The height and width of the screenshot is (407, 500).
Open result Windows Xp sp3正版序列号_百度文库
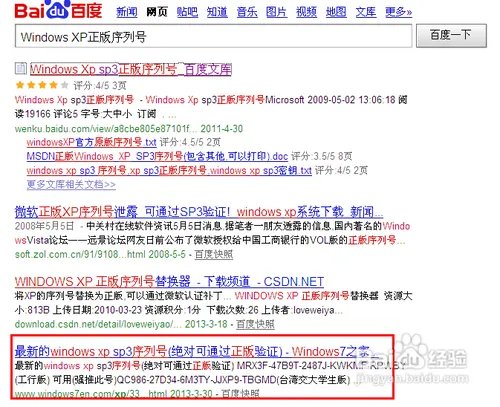click(x=131, y=69)
